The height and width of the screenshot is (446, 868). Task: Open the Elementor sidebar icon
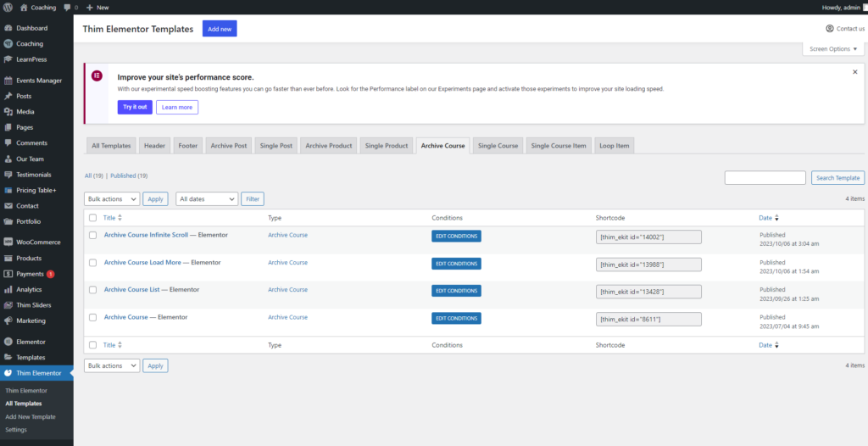8,342
